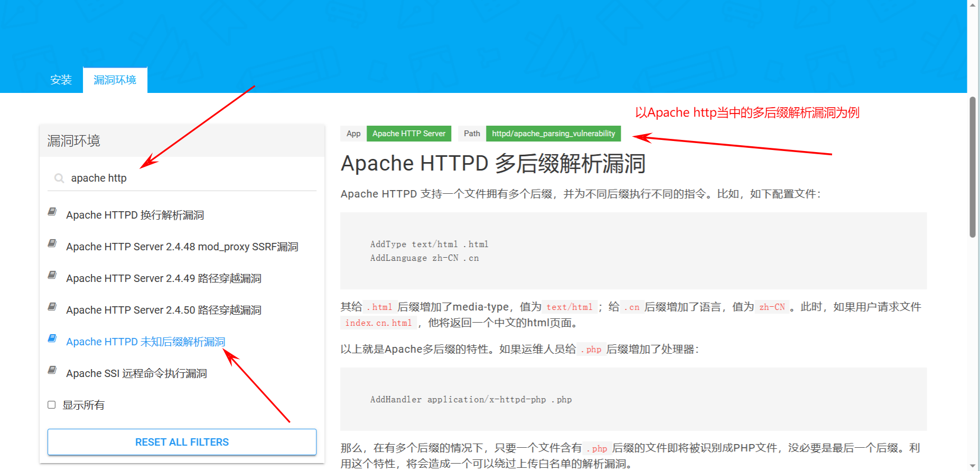Click the gray App label tag

(353, 134)
